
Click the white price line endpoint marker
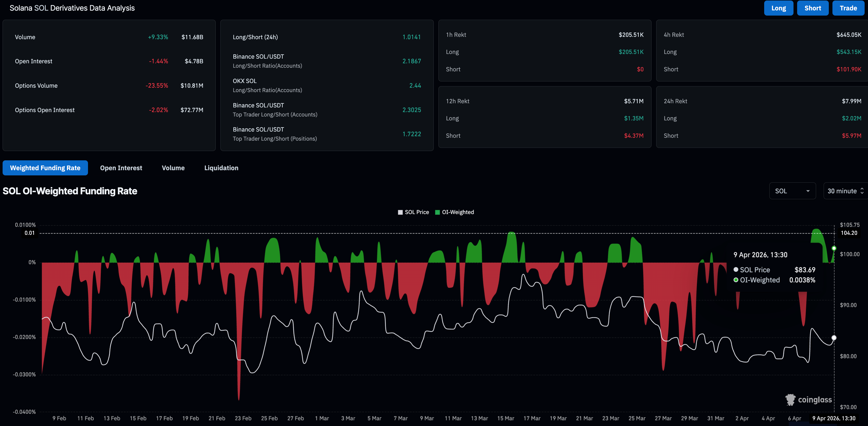[x=834, y=338]
